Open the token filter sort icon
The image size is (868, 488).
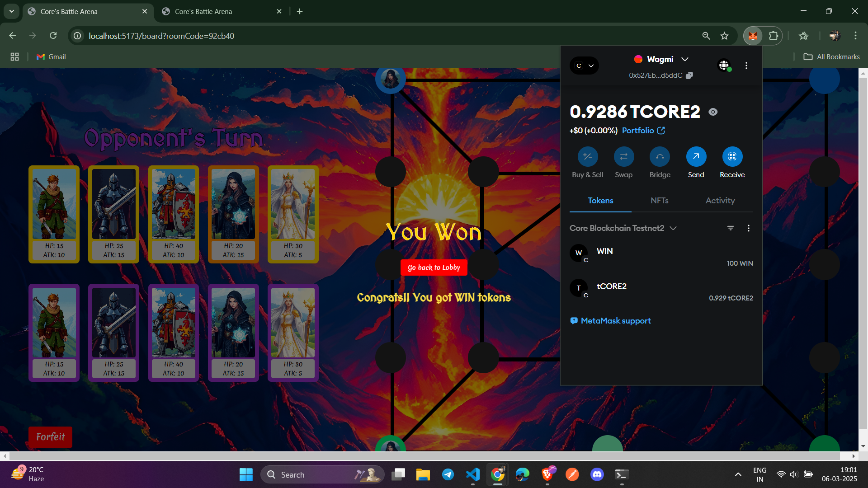[731, 228]
